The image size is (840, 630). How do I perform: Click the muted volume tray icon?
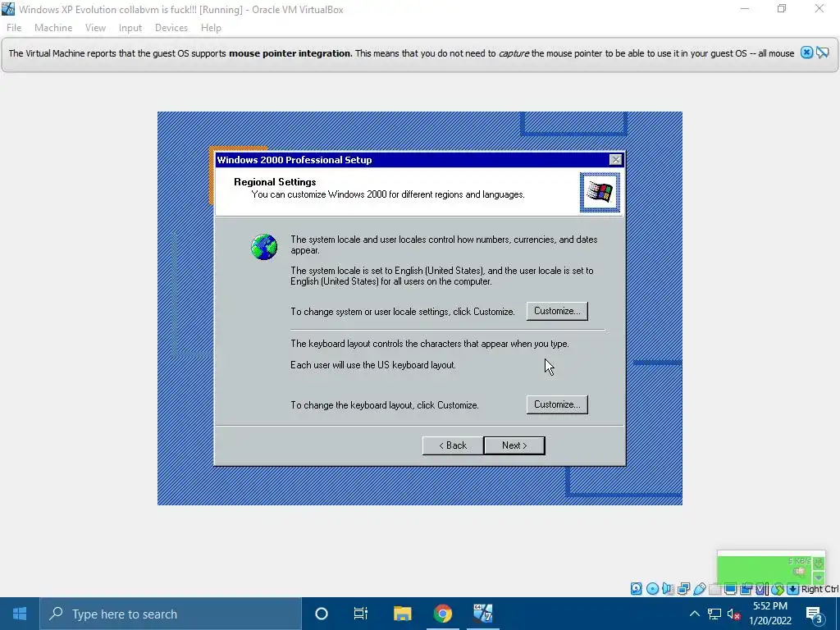733,614
